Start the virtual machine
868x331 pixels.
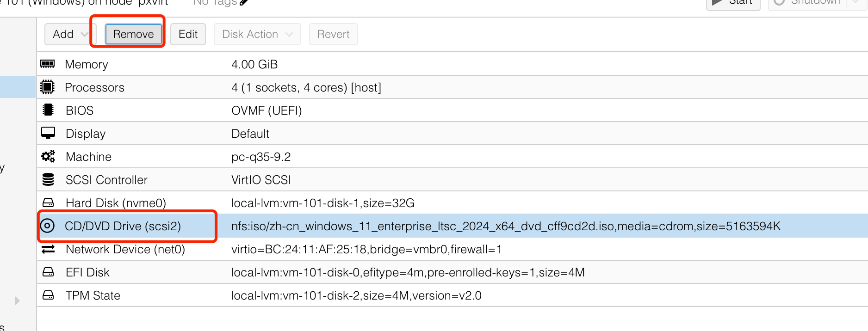[x=733, y=3]
